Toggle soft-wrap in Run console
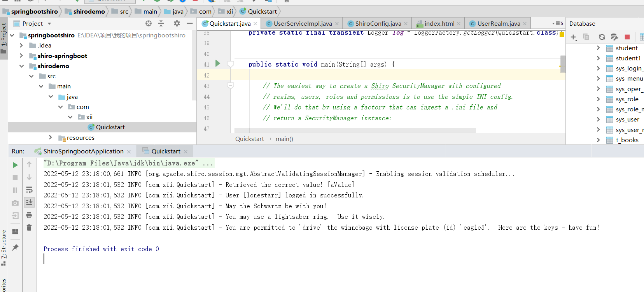The height and width of the screenshot is (292, 644). [x=29, y=190]
